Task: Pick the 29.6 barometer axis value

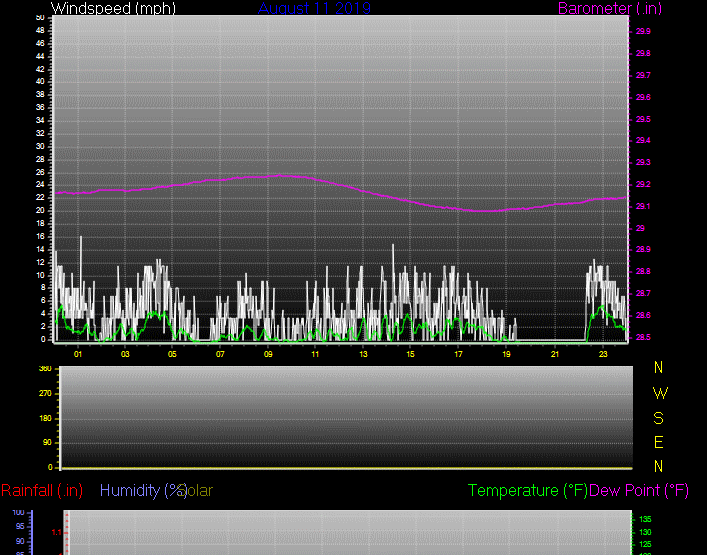Action: coord(643,97)
